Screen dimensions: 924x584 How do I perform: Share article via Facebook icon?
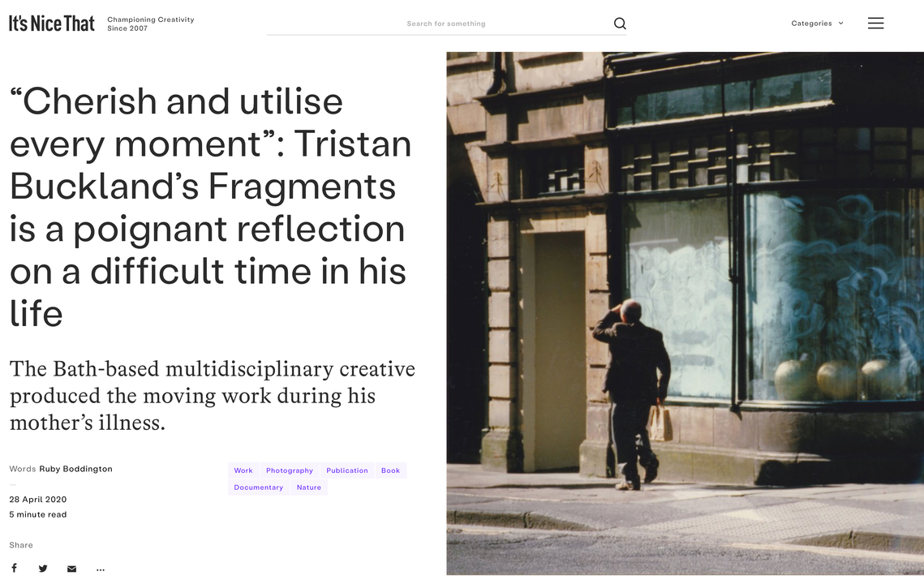pos(14,568)
